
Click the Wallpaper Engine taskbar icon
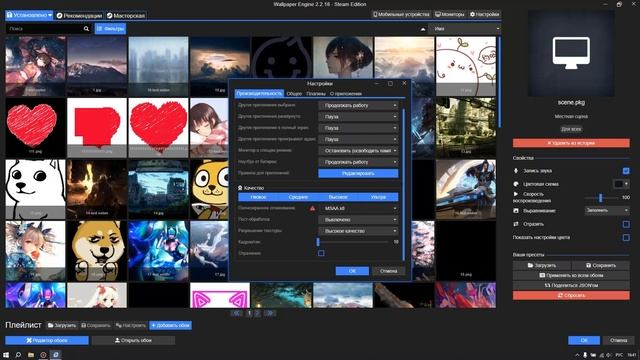[56, 355]
